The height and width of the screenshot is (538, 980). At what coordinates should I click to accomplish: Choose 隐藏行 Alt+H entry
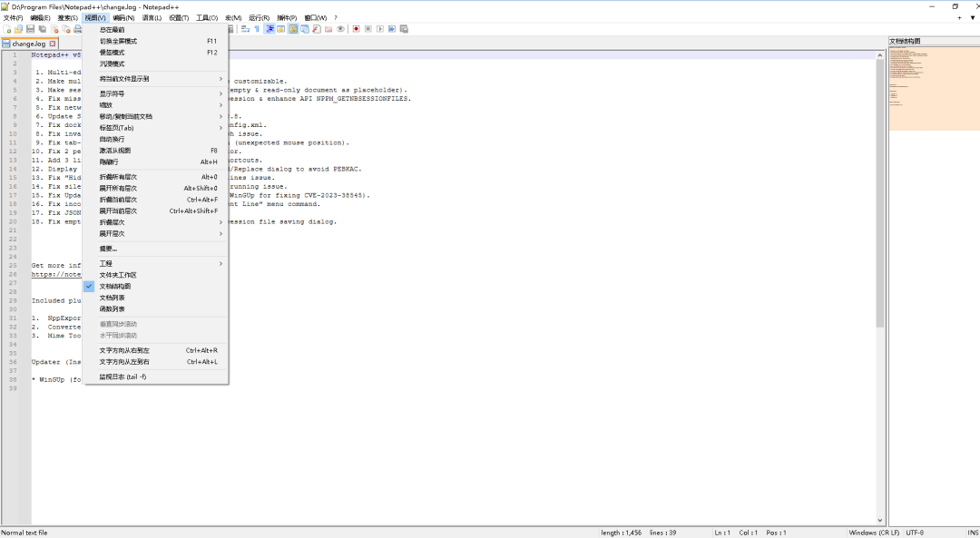point(156,161)
